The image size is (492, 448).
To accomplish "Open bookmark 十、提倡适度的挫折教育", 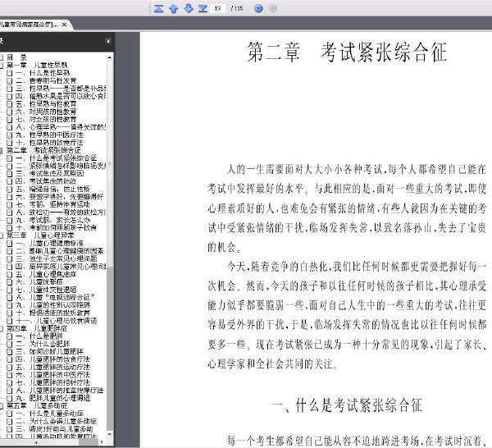I will point(53,313).
